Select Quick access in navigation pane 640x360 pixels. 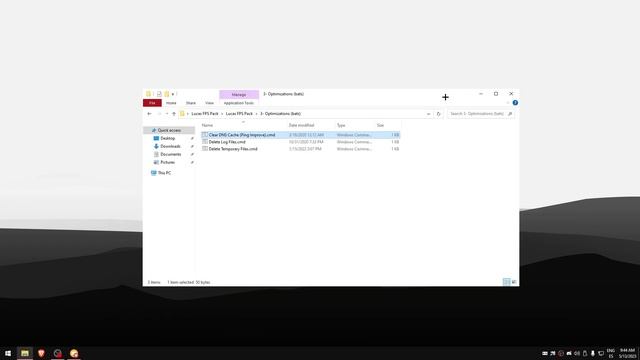(169, 130)
